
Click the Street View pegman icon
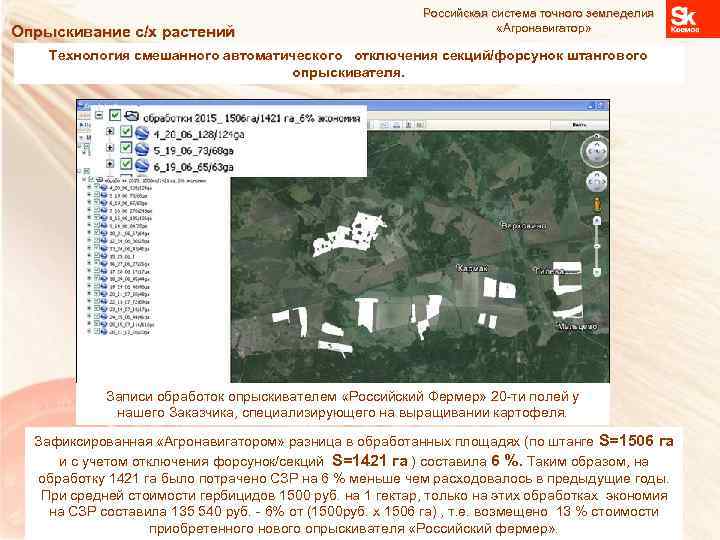click(x=597, y=204)
